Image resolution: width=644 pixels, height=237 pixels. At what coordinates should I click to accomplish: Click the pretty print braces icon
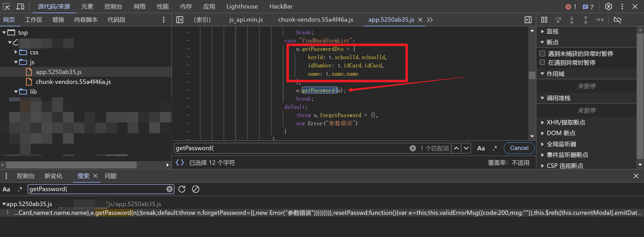tap(180, 163)
